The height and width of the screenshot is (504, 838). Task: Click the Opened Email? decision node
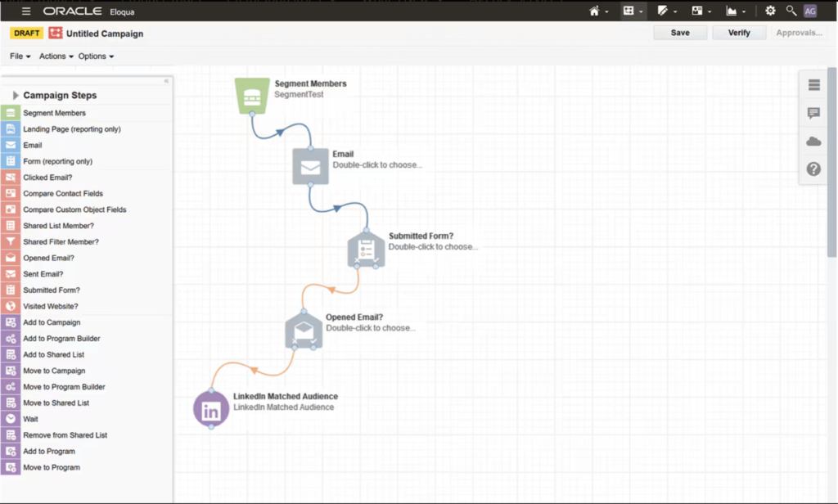[x=304, y=330]
